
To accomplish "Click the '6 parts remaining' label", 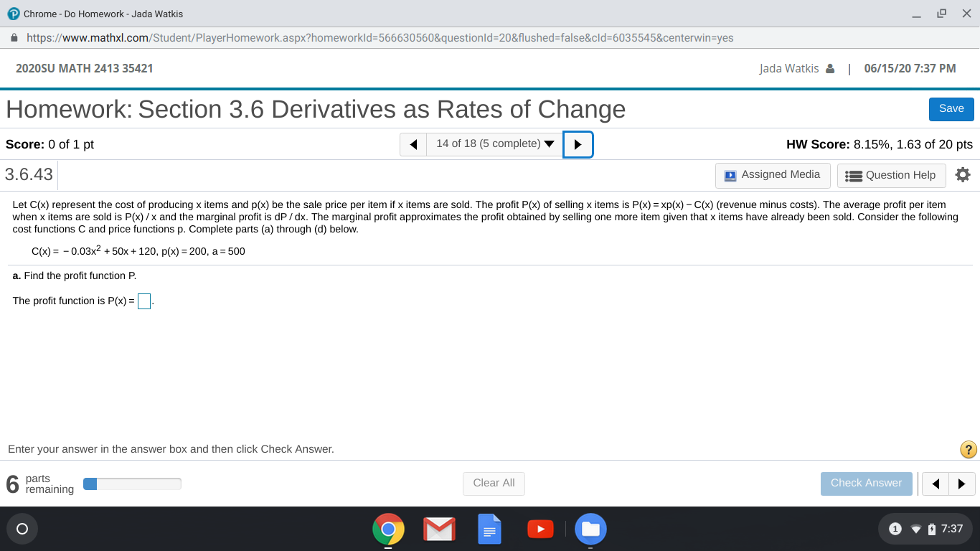I will (x=40, y=484).
